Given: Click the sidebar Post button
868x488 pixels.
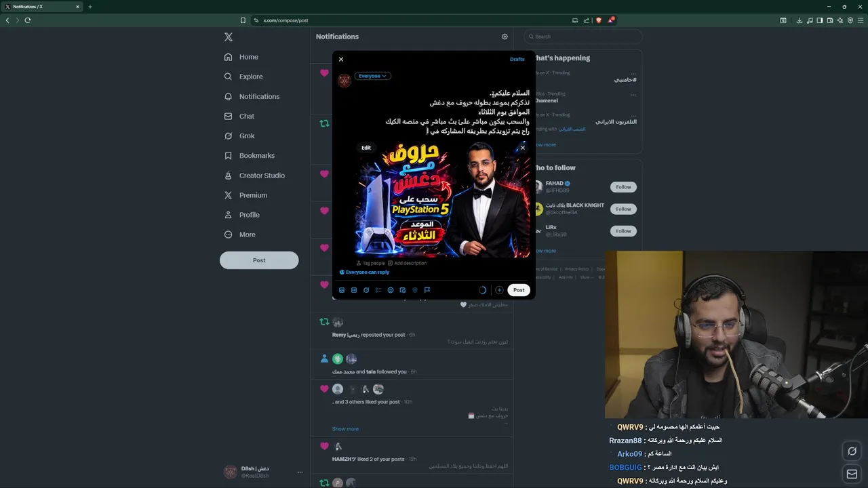Looking at the screenshot, I should [259, 260].
